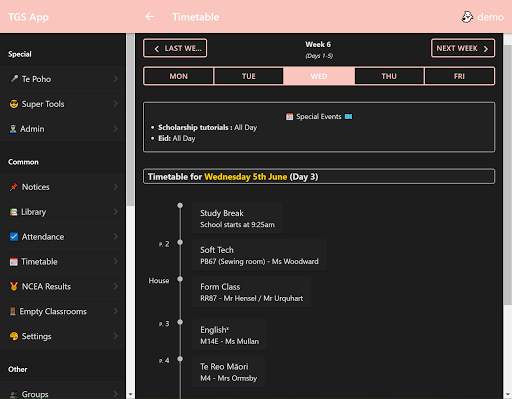Open the English period card

point(229,335)
